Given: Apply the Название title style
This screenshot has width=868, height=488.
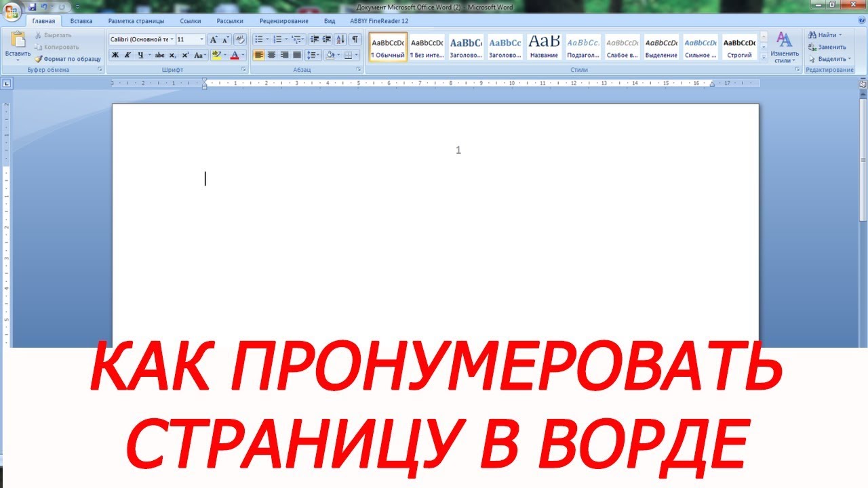Looking at the screenshot, I should (x=544, y=47).
